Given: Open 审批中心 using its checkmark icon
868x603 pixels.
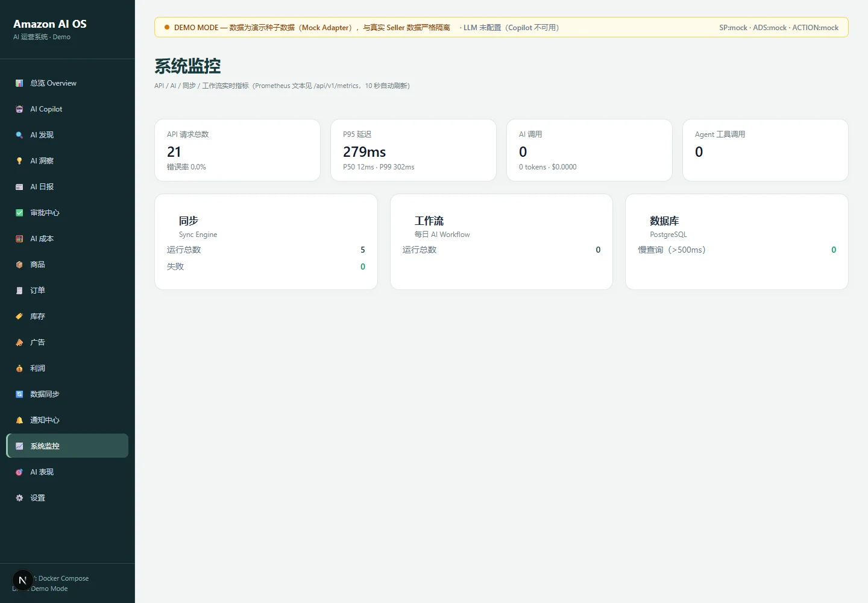Looking at the screenshot, I should [19, 213].
